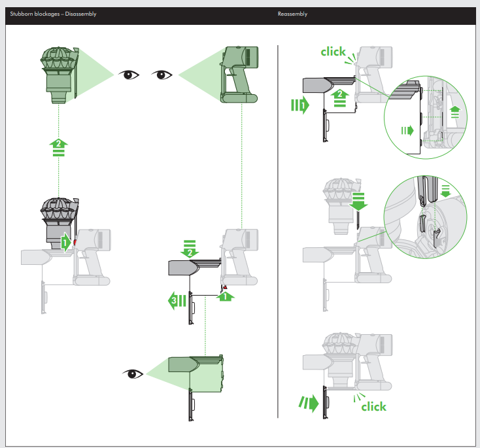The image size is (480, 448).
Task: Click the circular bin-latch detail with dotted lines
Action: [x=426, y=117]
